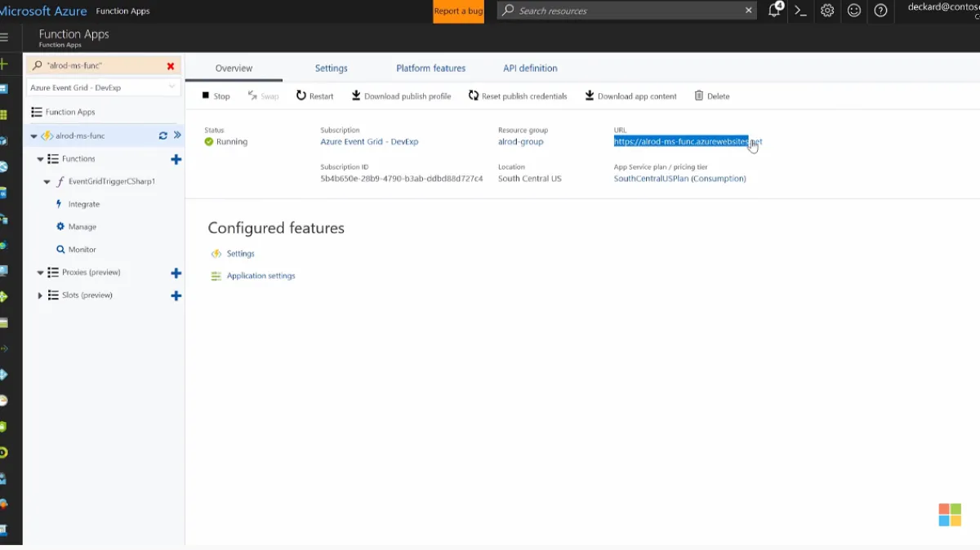980x550 pixels.
Task: Open the feedback smiley icon
Action: (x=853, y=11)
